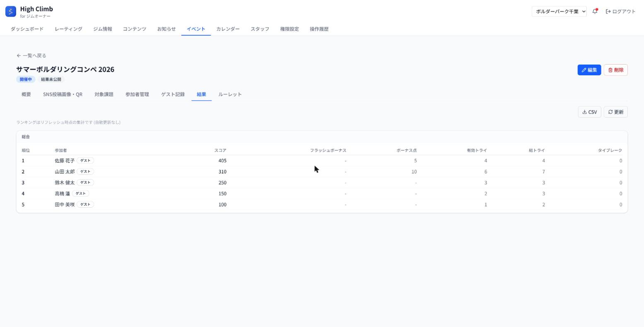
Task: Open the 権限設定 navigation item
Action: click(x=289, y=29)
